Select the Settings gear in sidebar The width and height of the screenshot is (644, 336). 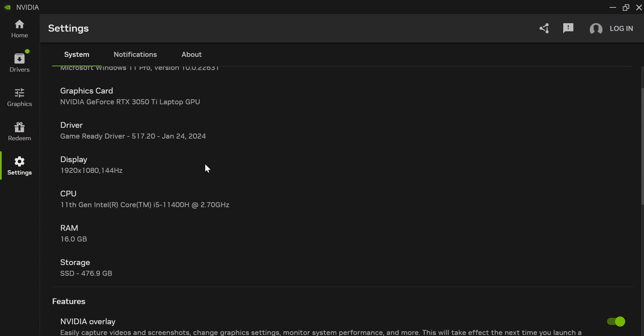(x=20, y=166)
